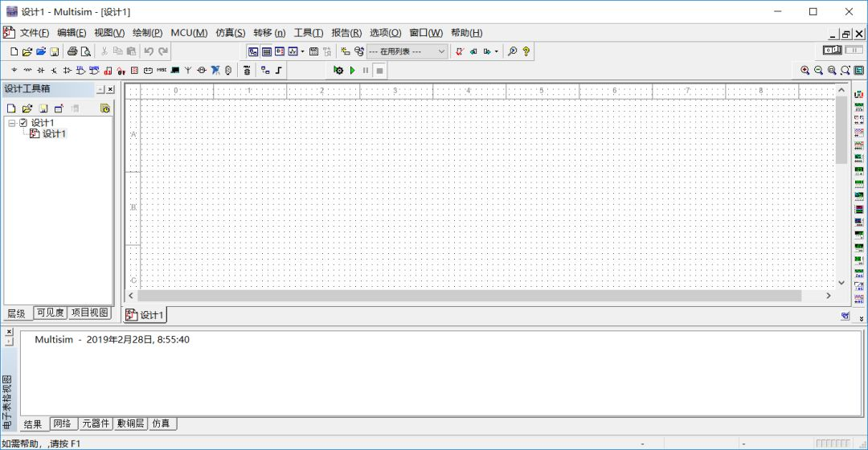
Task: Select the 设计1 sheet tab below canvas
Action: pos(145,315)
